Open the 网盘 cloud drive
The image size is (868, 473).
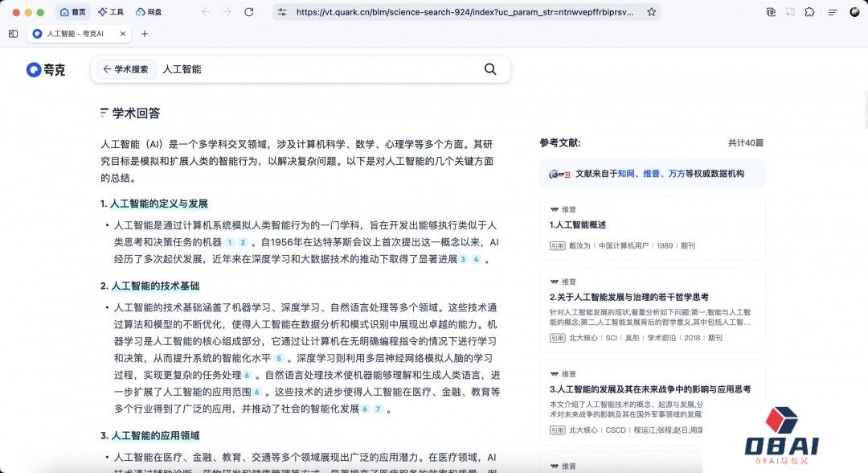149,12
